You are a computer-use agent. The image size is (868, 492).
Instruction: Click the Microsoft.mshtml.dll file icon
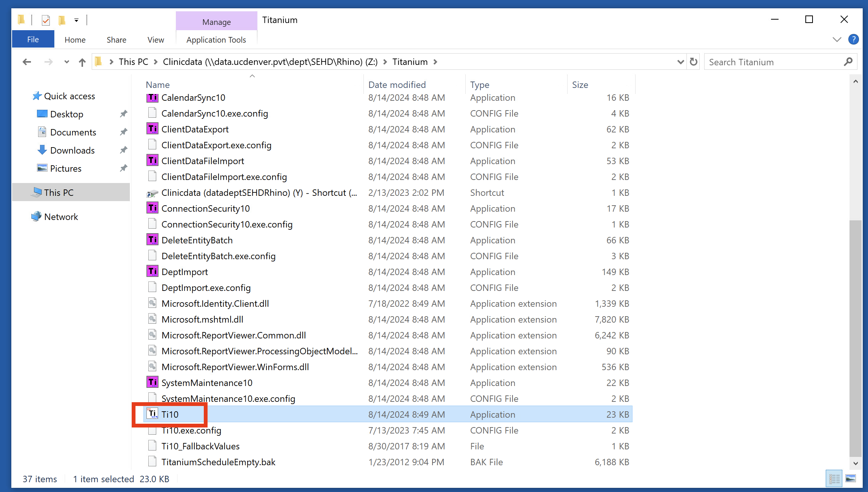coord(152,319)
